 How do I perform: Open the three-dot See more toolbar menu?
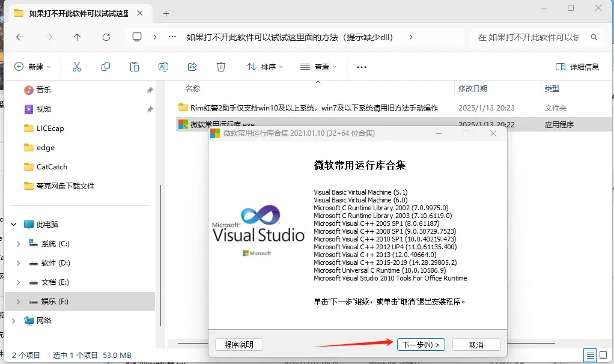click(362, 67)
